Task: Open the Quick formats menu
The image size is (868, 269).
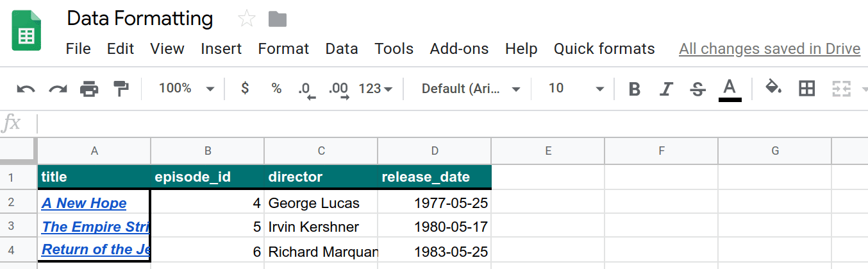Action: pyautogui.click(x=604, y=49)
